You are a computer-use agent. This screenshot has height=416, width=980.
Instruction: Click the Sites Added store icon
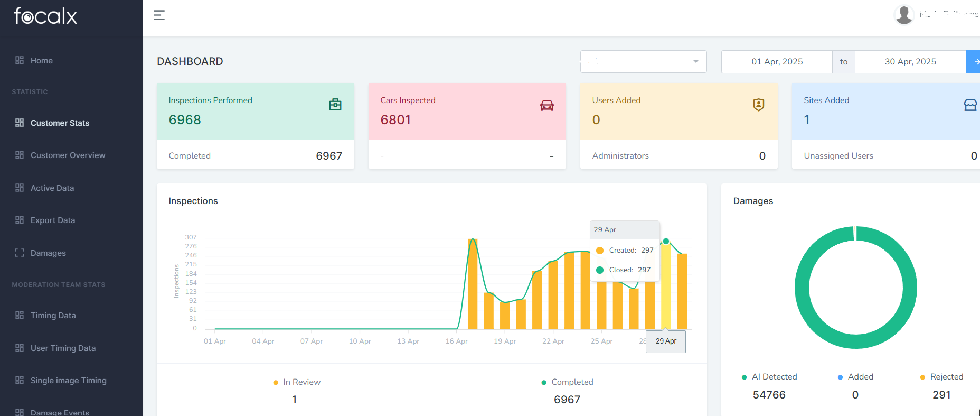[970, 105]
